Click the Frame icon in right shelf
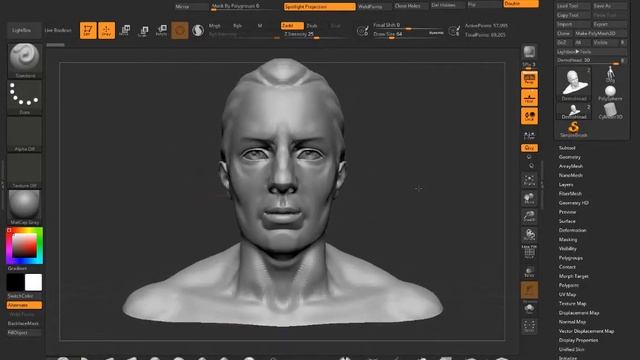The height and width of the screenshot is (360, 640). [529, 180]
